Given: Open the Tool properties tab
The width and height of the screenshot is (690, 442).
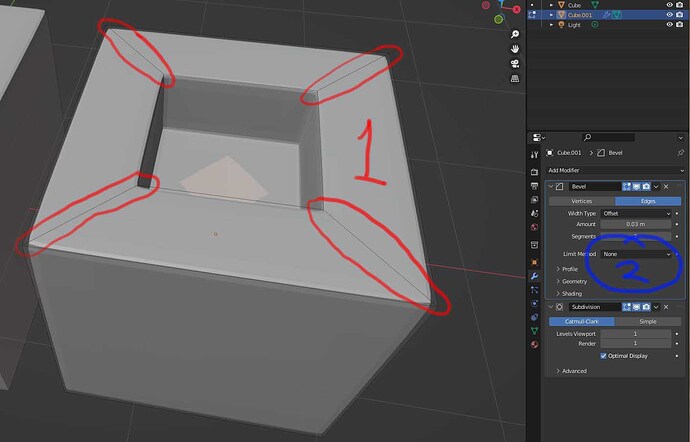Looking at the screenshot, I should point(534,155).
